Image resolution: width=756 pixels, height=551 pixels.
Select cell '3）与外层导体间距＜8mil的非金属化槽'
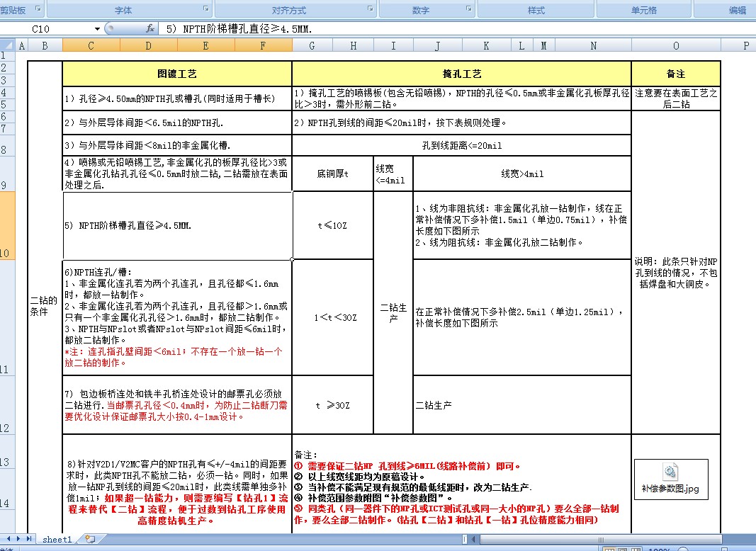[x=177, y=145]
